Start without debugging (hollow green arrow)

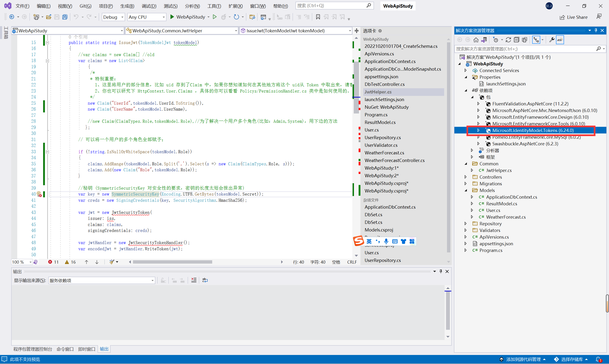pos(215,17)
